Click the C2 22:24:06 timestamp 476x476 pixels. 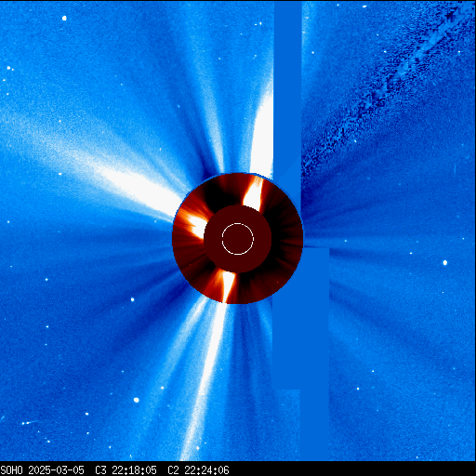click(198, 470)
